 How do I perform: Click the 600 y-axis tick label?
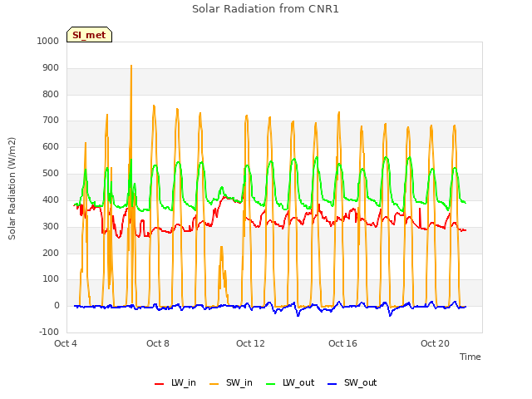[x=51, y=146]
